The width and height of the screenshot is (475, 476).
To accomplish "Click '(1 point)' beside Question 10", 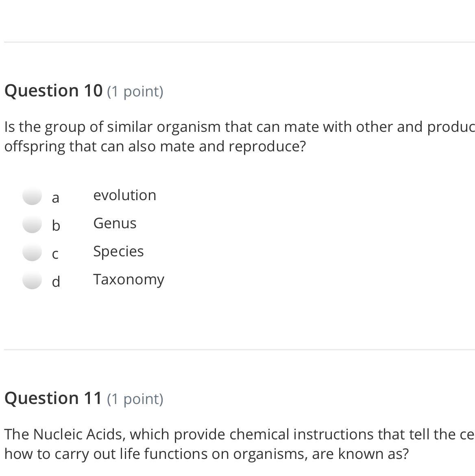I will (135, 91).
